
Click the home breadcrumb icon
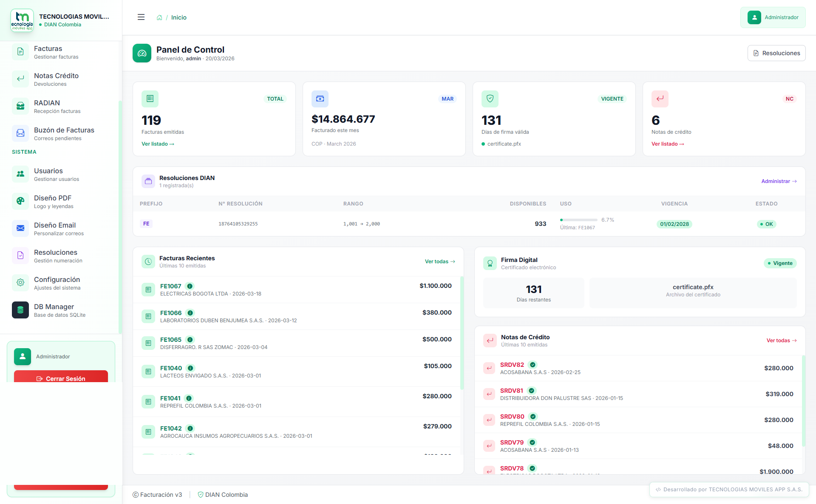click(159, 17)
